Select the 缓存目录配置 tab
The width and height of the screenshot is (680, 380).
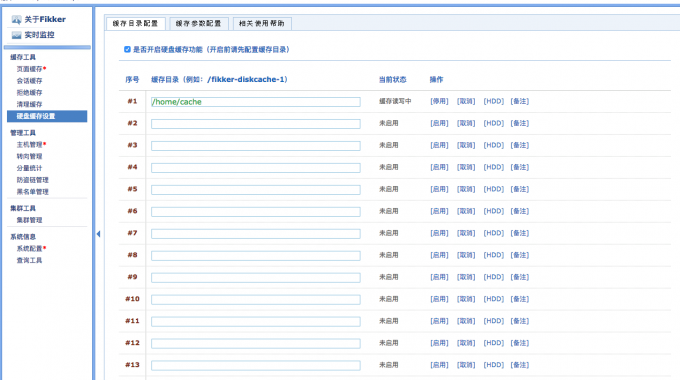coord(135,23)
